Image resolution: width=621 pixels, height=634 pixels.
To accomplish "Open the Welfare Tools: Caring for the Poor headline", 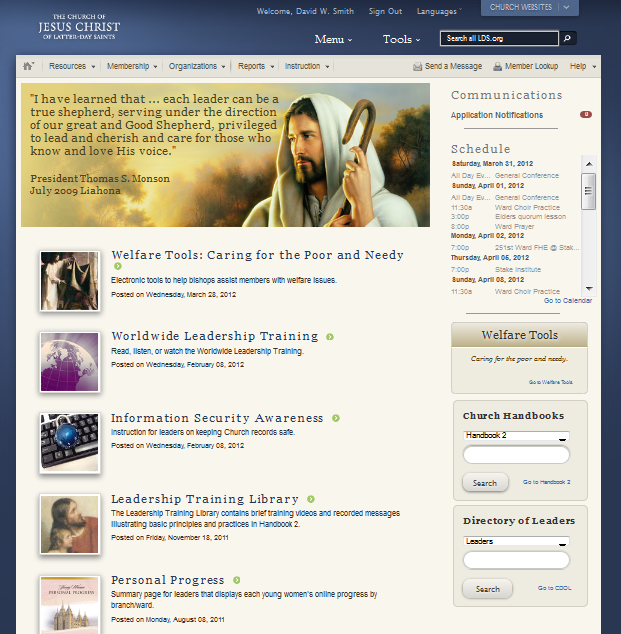I will pyautogui.click(x=258, y=255).
